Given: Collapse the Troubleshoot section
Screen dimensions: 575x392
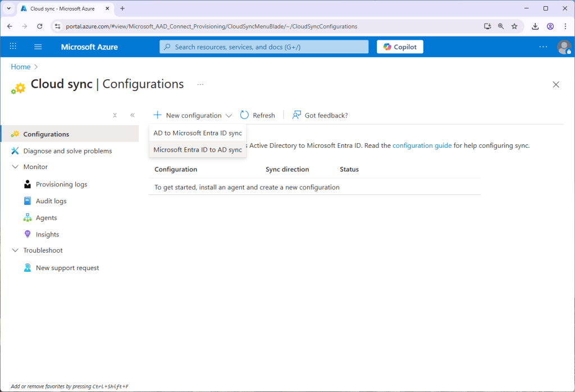Looking at the screenshot, I should tap(15, 250).
